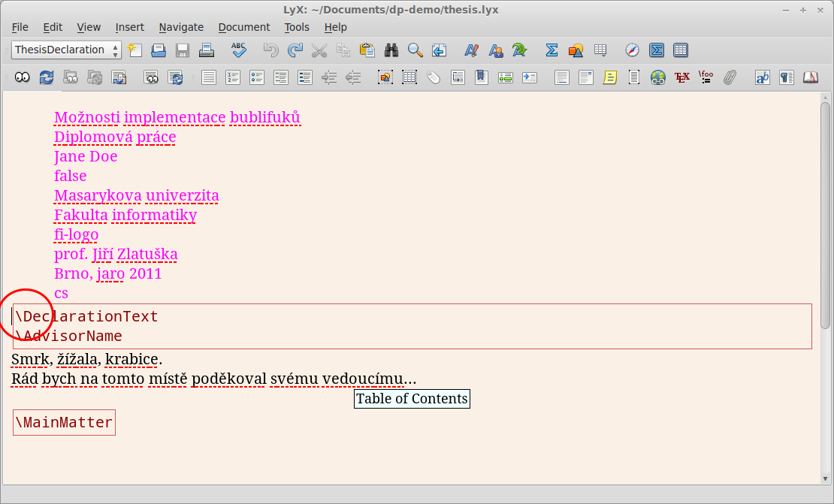Redo the last undone action
834x504 pixels.
click(295, 50)
